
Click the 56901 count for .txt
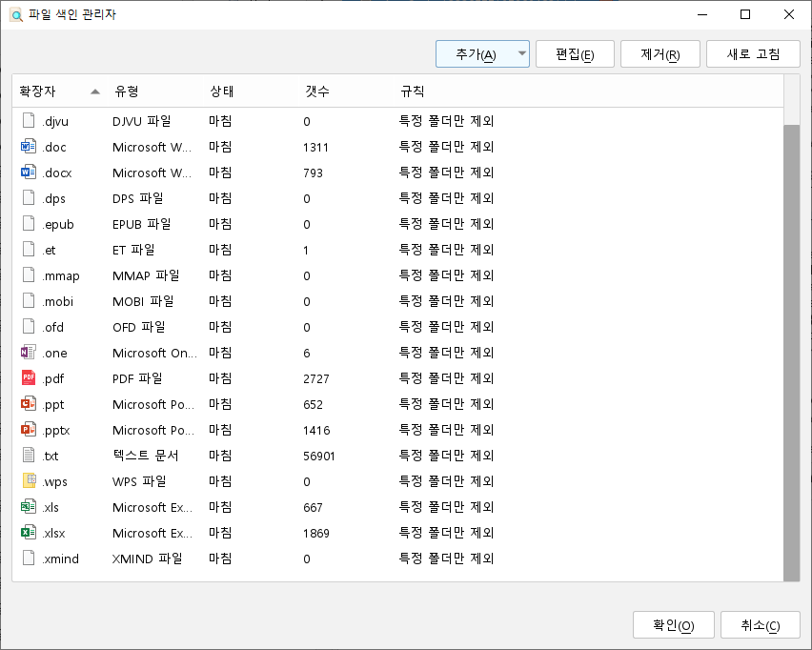319,456
